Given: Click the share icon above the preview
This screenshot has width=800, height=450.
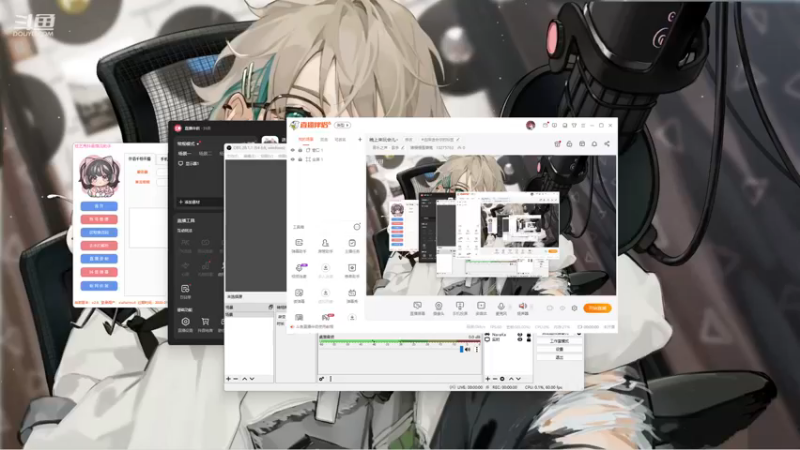Looking at the screenshot, I should click(x=607, y=144).
